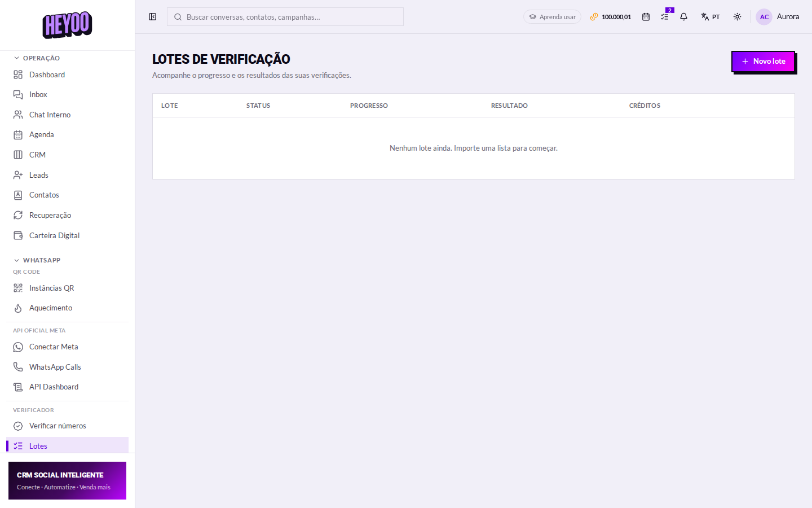812x508 pixels.
Task: Click the CRM Social Inteligente banner
Action: [67, 481]
